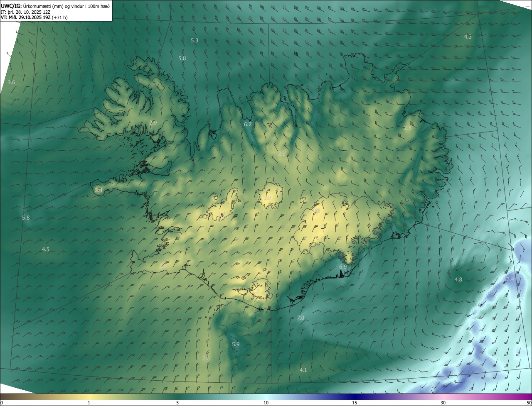Click the colour scale tick label 5
Image resolution: width=532 pixels, height=406 pixels.
pos(177,403)
